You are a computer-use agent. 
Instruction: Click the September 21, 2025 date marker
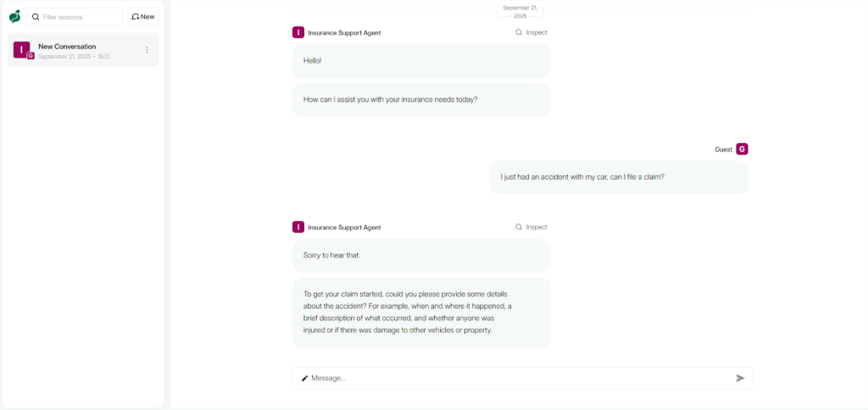[x=520, y=12]
